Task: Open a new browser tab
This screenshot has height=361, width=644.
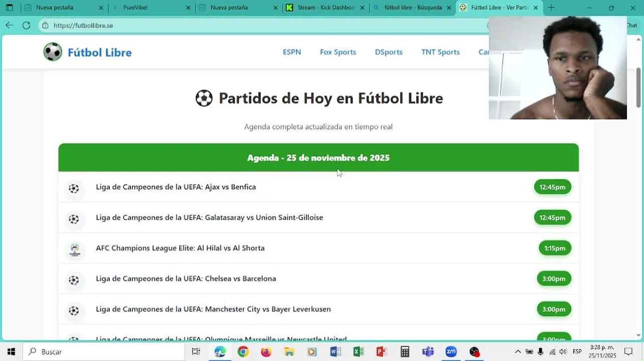Action: pos(551,8)
